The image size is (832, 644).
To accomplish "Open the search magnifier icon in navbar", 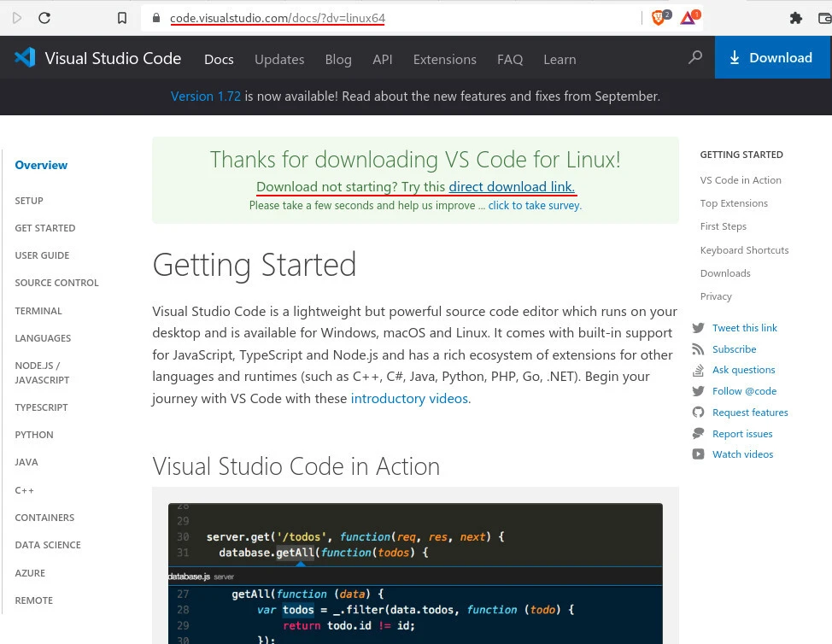I will (695, 57).
